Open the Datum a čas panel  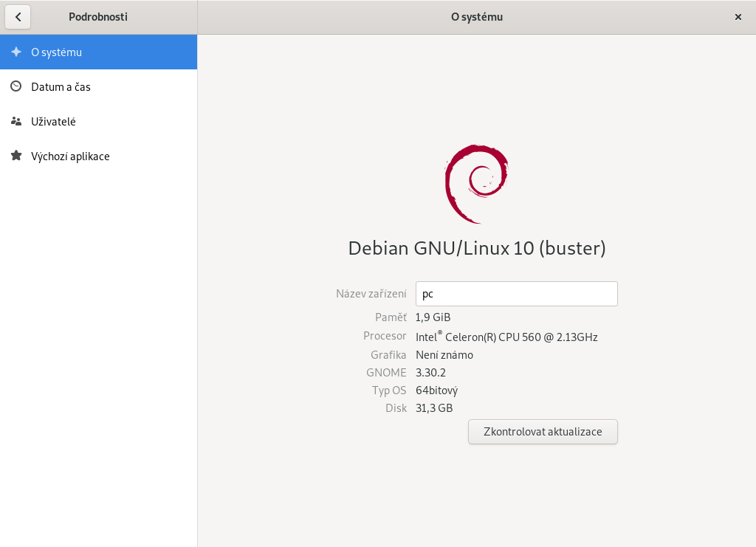click(98, 87)
